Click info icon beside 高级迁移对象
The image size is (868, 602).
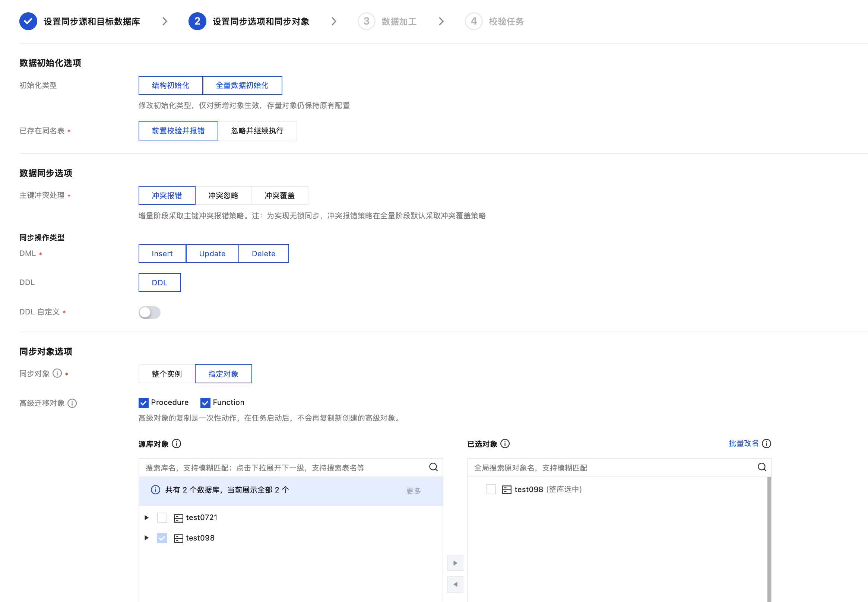point(72,403)
